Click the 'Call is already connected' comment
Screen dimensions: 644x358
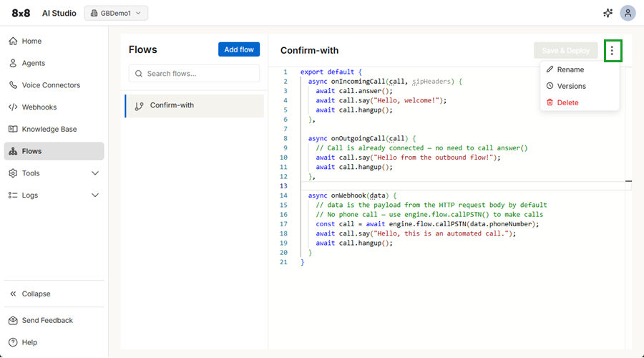tap(421, 148)
